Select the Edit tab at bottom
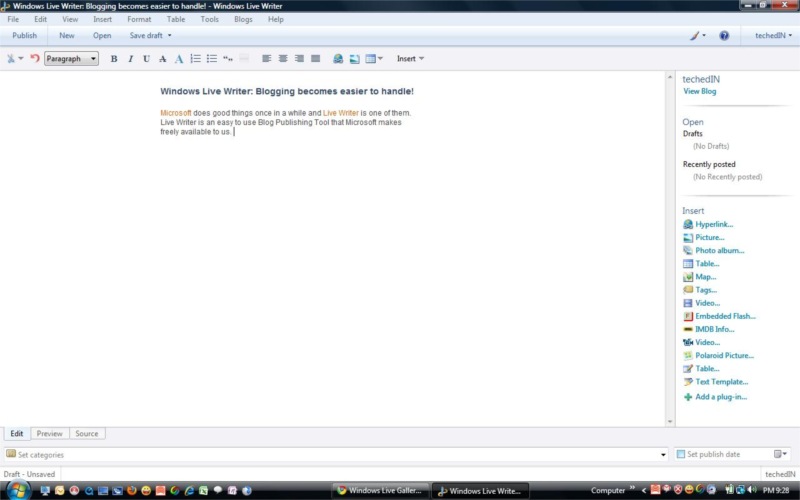Screen dimensions: 800x500 coord(17,434)
